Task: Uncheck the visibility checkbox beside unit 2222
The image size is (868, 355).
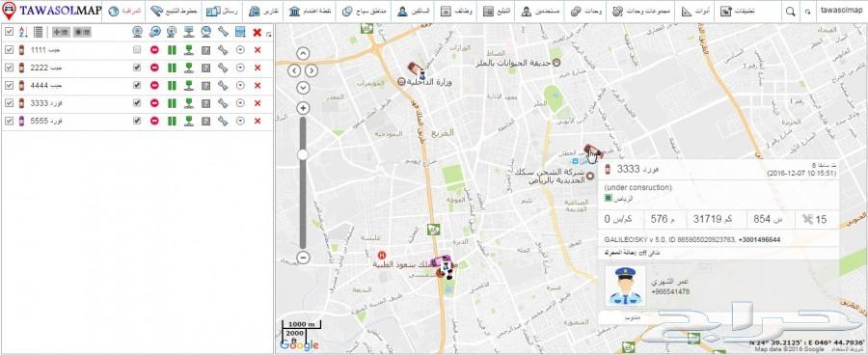Action: point(9,68)
